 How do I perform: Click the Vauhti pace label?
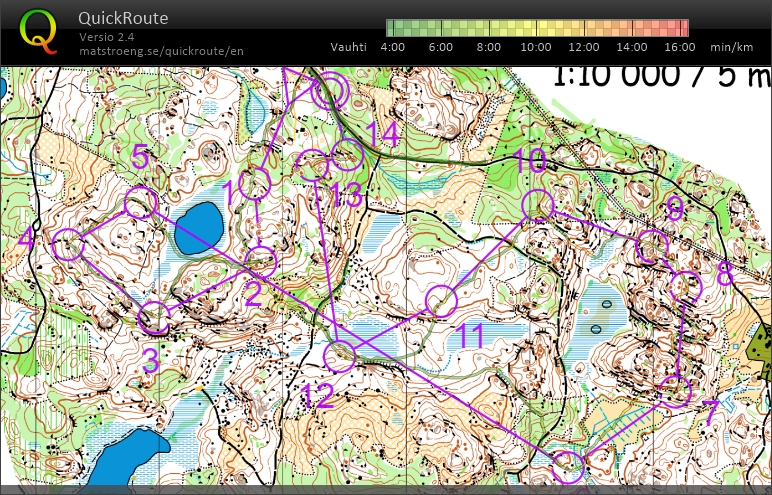(349, 47)
